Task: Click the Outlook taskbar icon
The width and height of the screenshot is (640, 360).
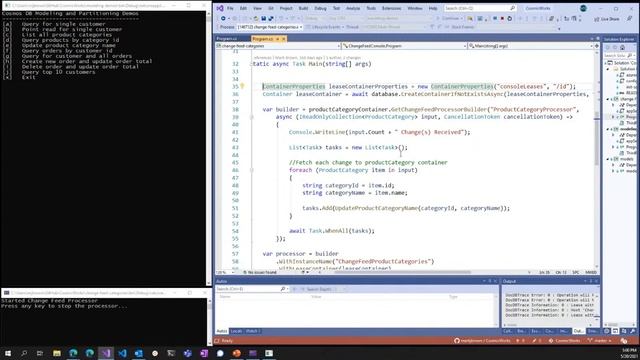Action: (138, 353)
